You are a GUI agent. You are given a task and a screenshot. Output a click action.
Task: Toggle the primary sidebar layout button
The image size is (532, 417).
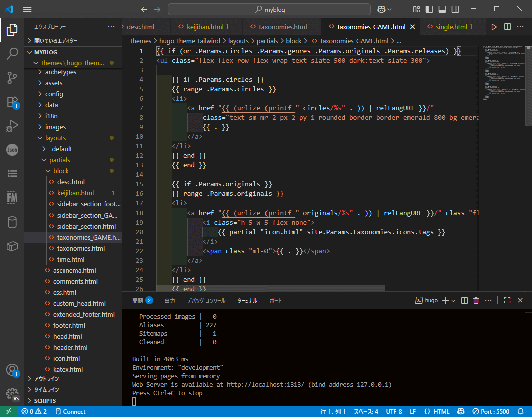click(429, 9)
